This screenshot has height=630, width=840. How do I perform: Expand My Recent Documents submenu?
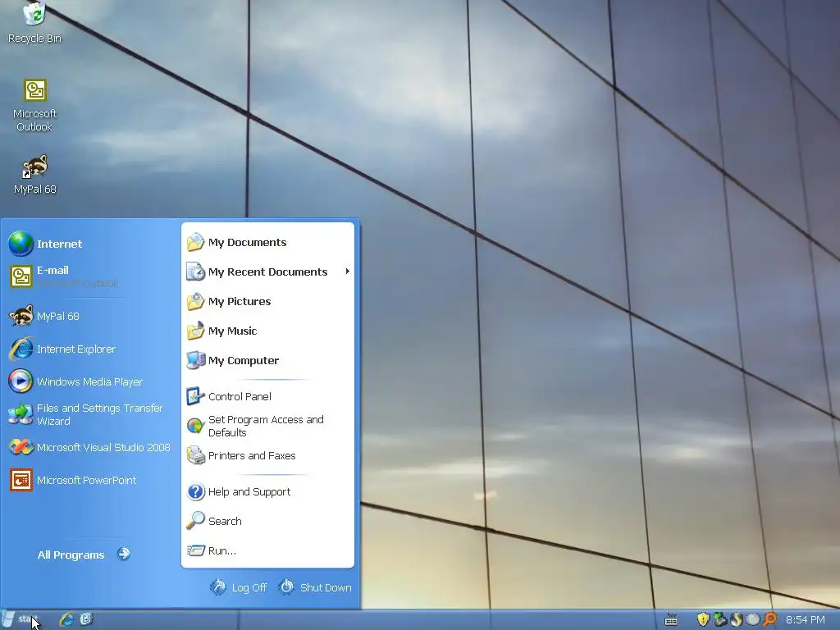(268, 272)
